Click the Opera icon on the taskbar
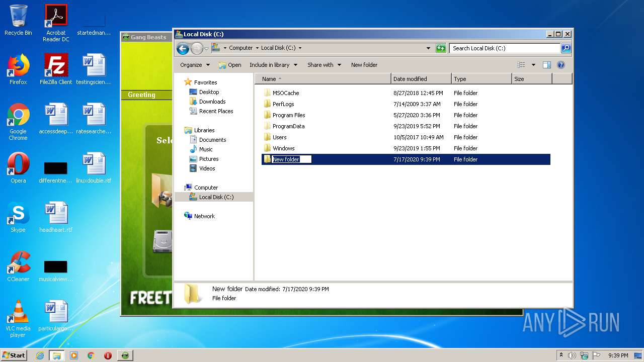Viewport: 644px width, 362px height. click(108, 355)
